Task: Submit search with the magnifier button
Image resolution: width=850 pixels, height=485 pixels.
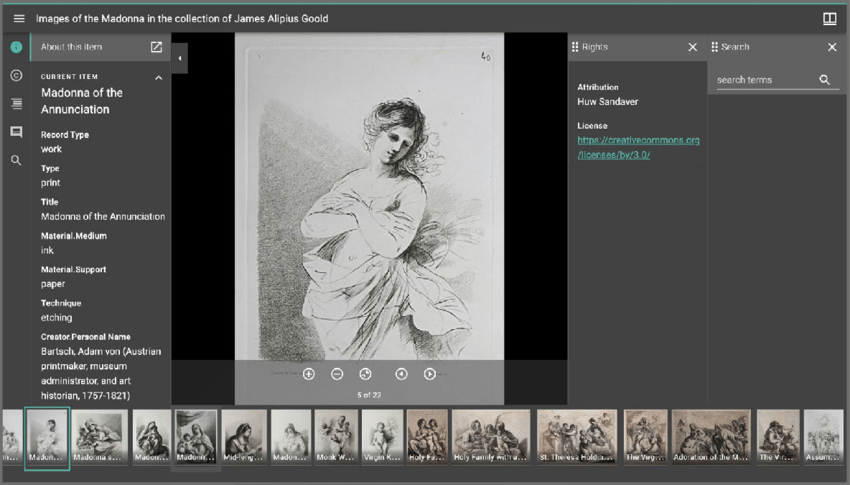Action: point(825,80)
